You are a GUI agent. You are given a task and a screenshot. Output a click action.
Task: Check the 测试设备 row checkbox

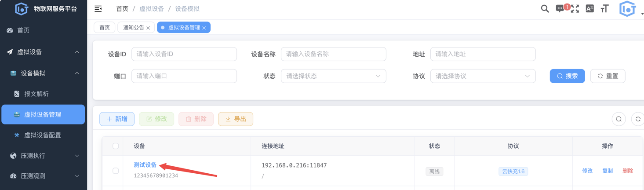coord(116,171)
